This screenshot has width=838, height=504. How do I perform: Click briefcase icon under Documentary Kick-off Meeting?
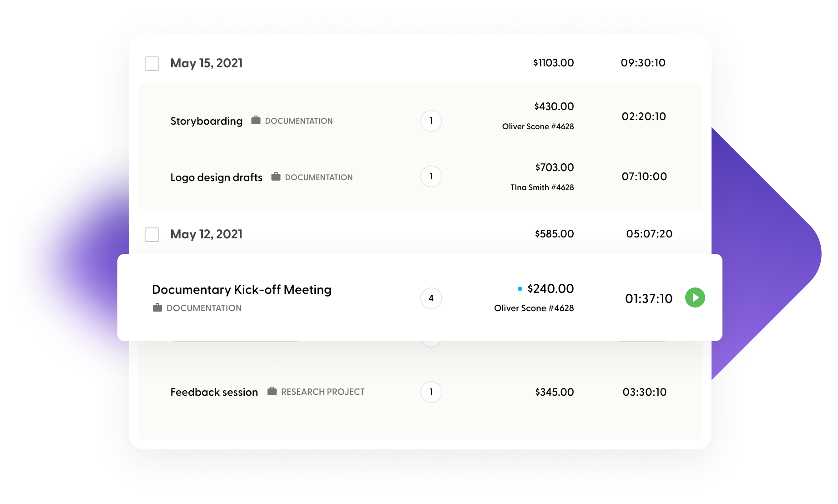157,308
